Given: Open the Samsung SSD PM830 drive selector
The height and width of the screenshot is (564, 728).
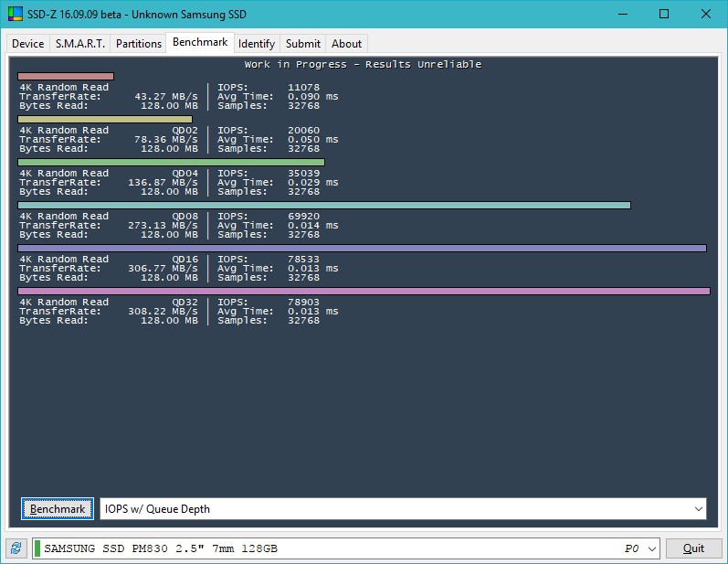Looking at the screenshot, I should tap(346, 548).
